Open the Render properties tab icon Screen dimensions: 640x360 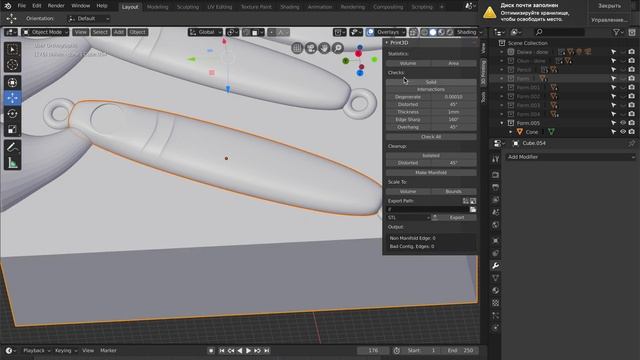click(495, 175)
